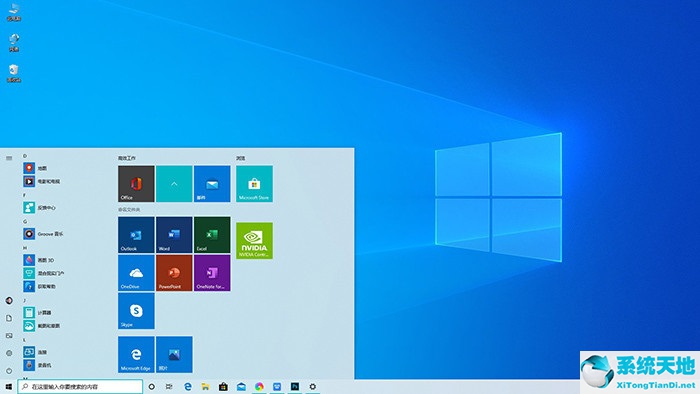Open the Outlook tile
The image size is (700, 394).
pos(136,235)
